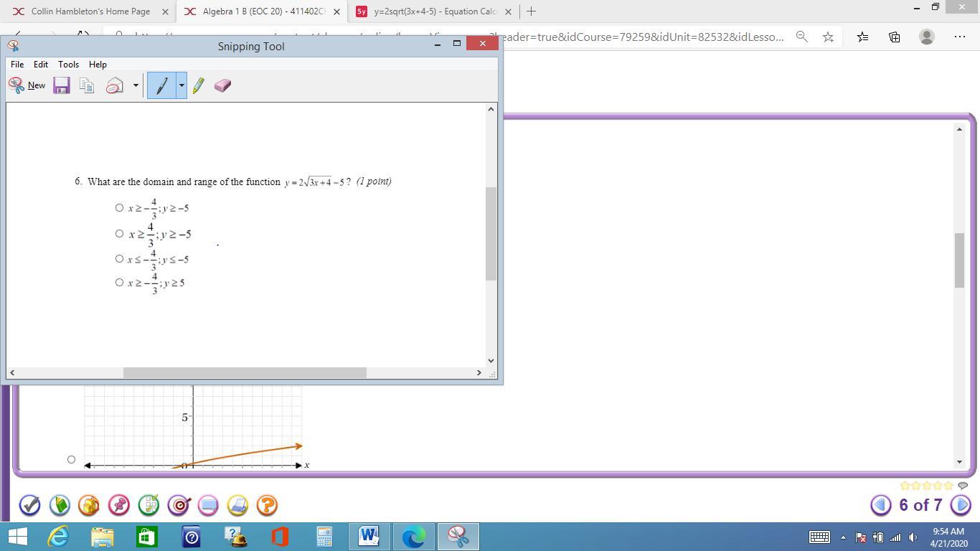Open the Windows Start menu

point(17,537)
